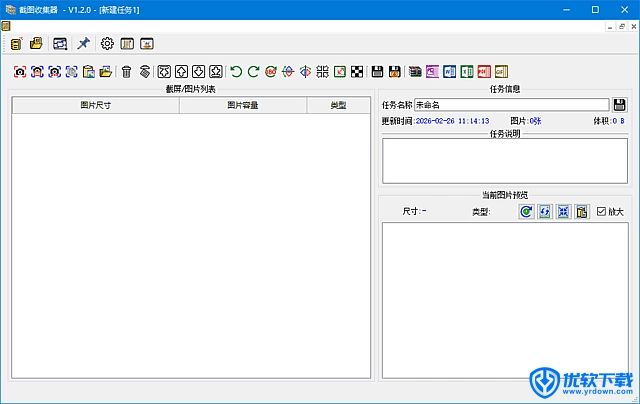
Task: Save task name with floppy disk button
Action: click(620, 105)
